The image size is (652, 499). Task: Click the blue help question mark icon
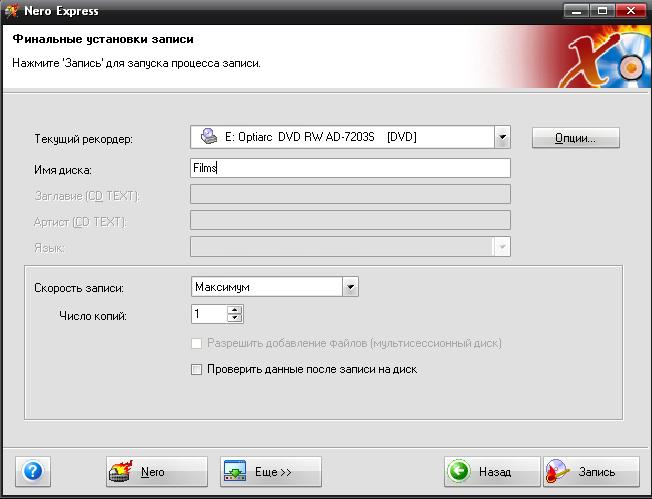click(x=32, y=471)
